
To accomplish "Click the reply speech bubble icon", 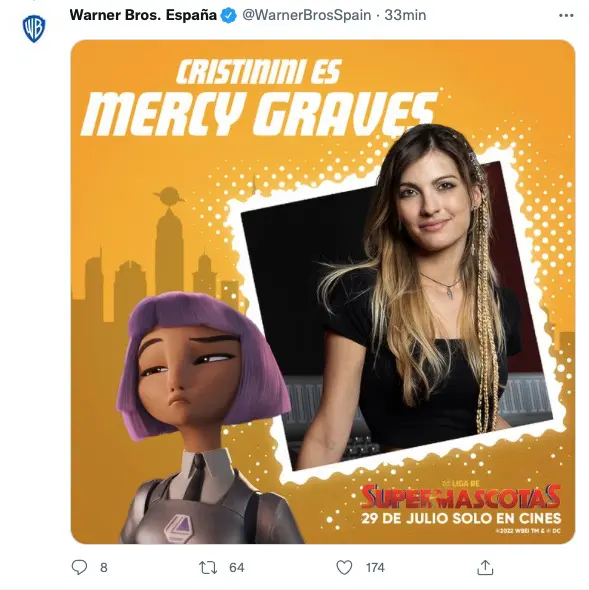I will 79,567.
